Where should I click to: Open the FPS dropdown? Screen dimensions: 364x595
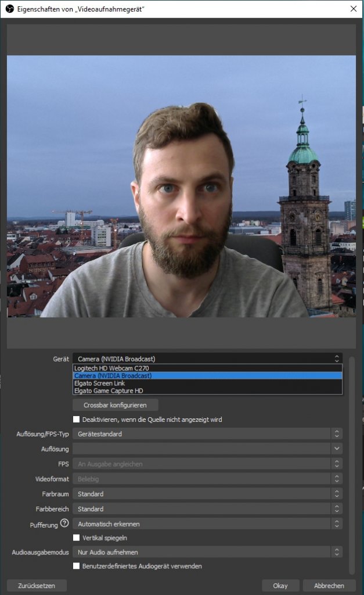tap(207, 464)
